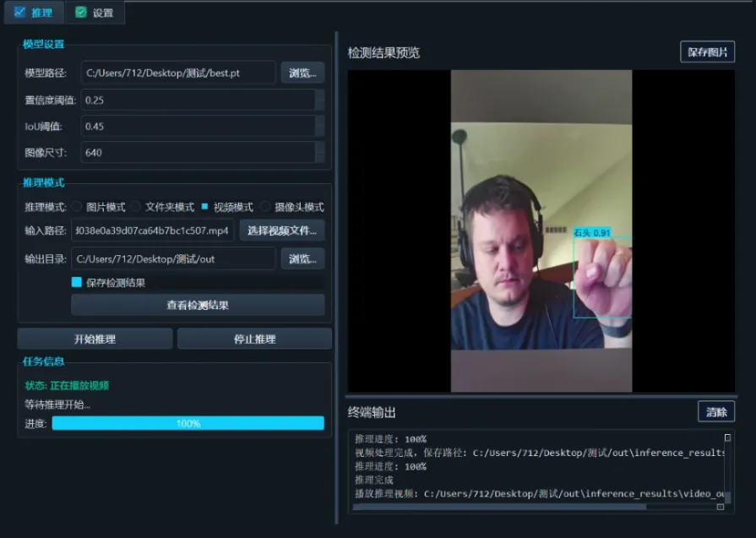Click the 设置 tab green icon
756x538 pixels.
[81, 12]
